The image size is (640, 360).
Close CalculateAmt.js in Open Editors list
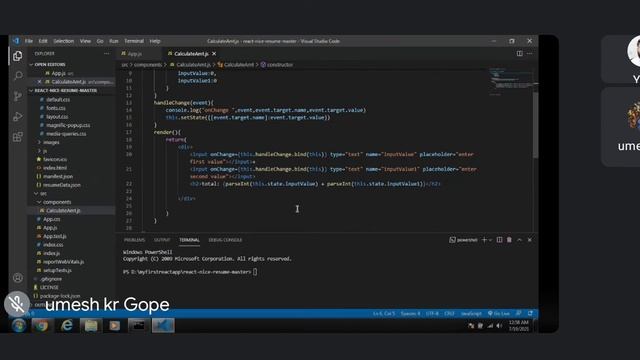tap(39, 82)
